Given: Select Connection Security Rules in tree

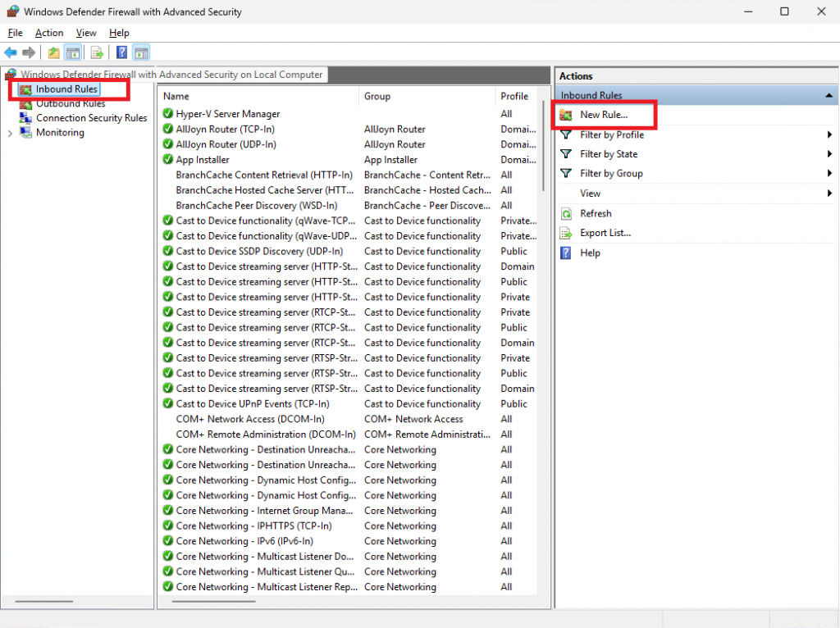Looking at the screenshot, I should coord(92,118).
